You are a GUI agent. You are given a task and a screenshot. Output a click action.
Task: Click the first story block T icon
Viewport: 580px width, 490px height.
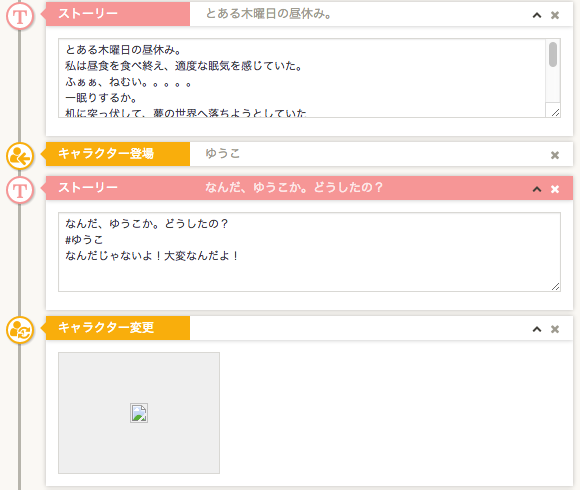click(x=20, y=16)
